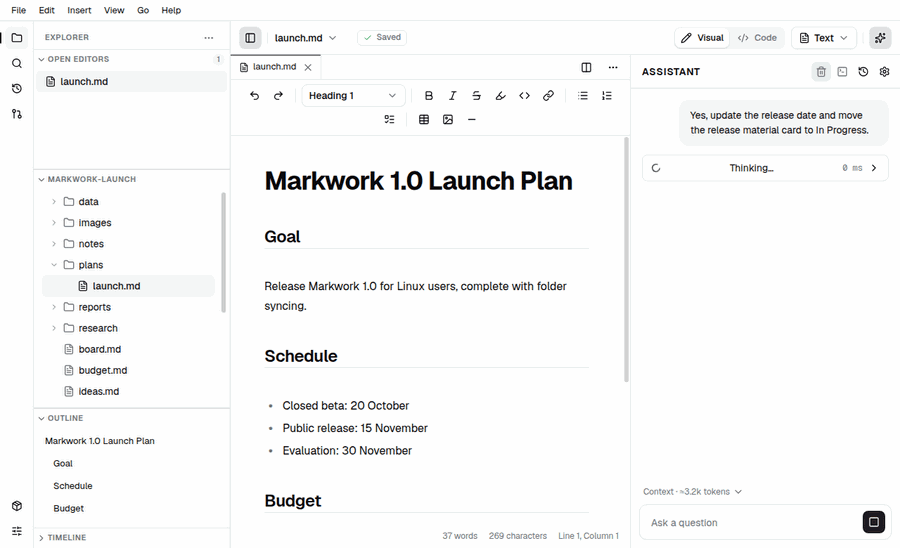Viewport: 900px width, 548px height.
Task: Toggle numbered list
Action: (607, 96)
